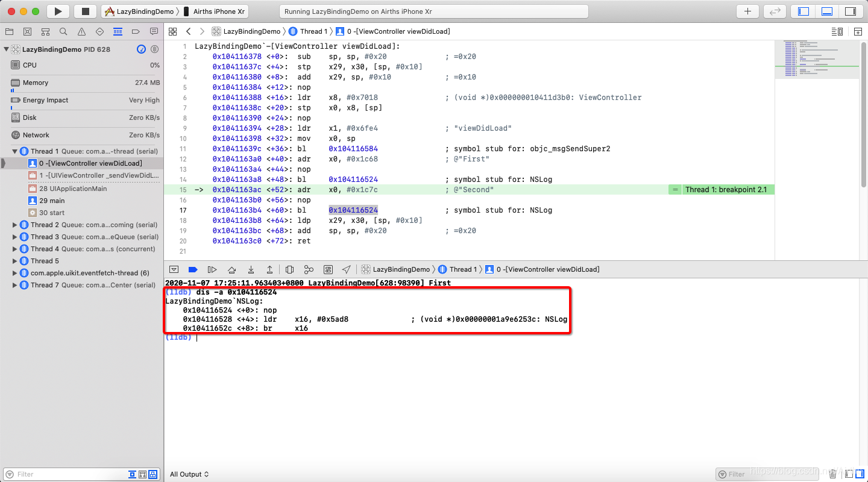Expand Thread 3 in debug navigator
Image resolution: width=868 pixels, height=482 pixels.
coord(15,237)
